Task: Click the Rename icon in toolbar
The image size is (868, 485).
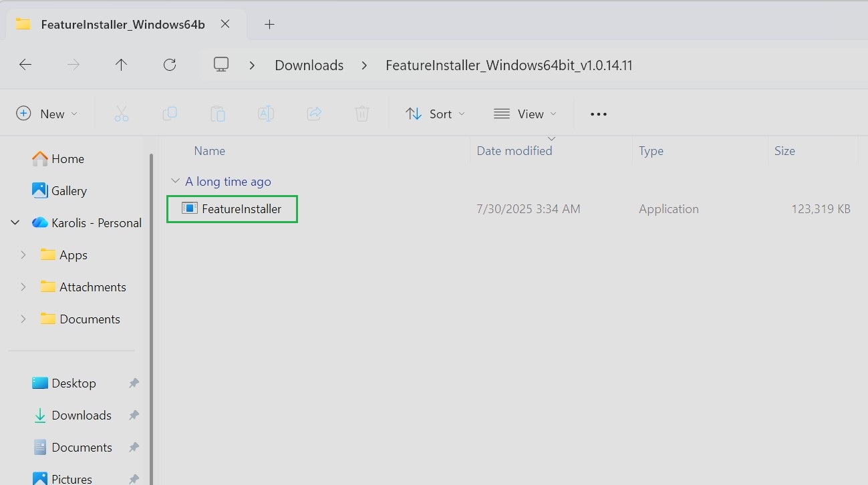Action: 266,114
